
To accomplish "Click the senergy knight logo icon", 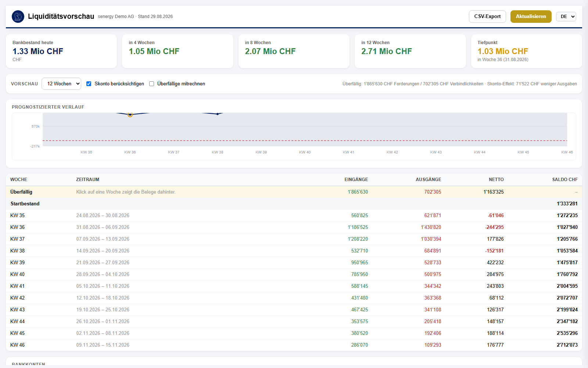I will coord(18,17).
